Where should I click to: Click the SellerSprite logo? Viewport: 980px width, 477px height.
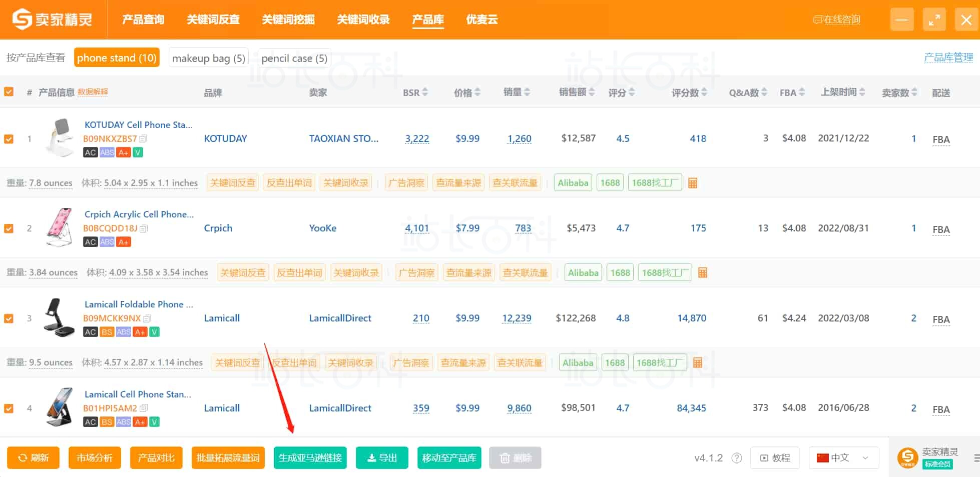[x=50, y=19]
